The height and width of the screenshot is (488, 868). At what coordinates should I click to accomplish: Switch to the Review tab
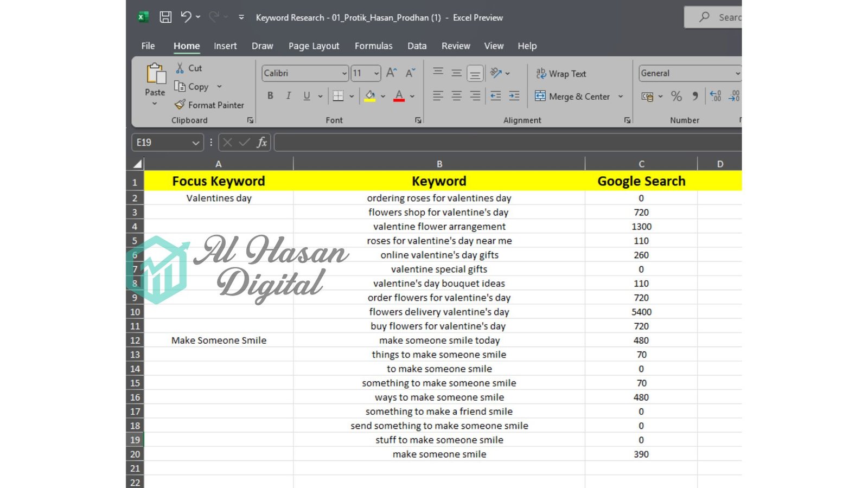(x=456, y=46)
